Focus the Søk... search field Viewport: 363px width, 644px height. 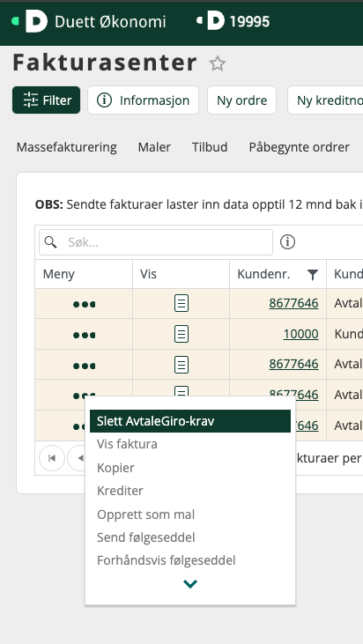coord(156,242)
